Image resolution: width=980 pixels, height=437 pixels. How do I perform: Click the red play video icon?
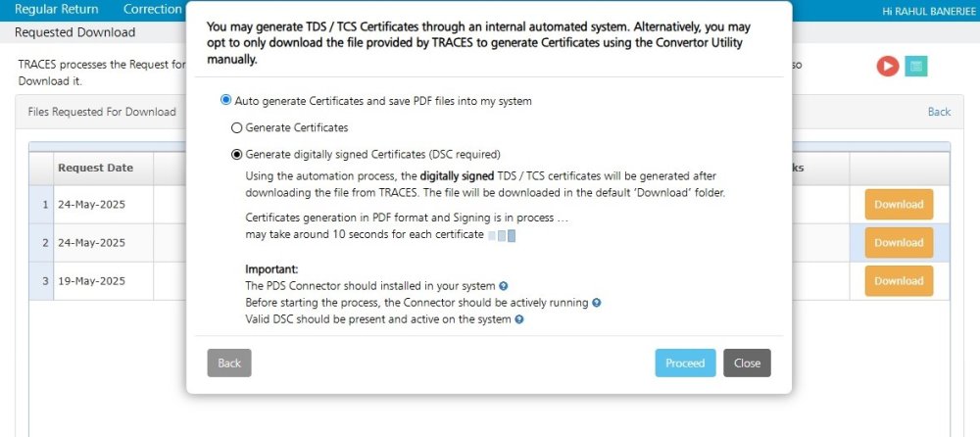pyautogui.click(x=888, y=67)
